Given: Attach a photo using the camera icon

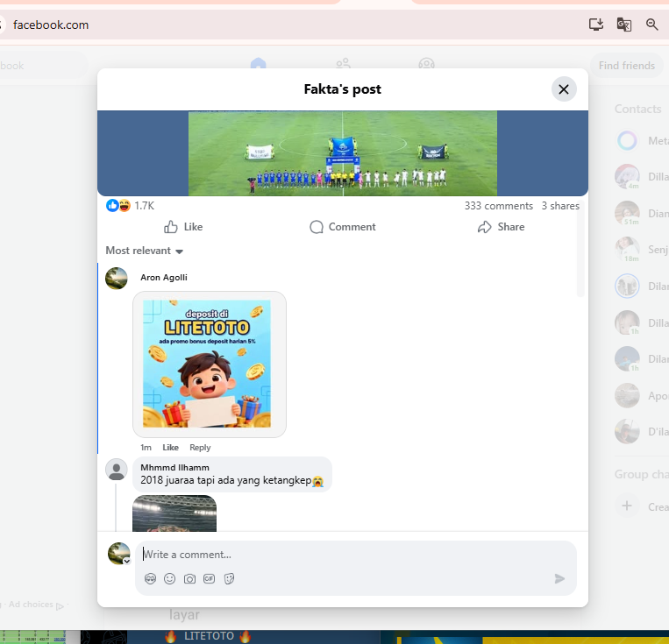Looking at the screenshot, I should point(189,579).
